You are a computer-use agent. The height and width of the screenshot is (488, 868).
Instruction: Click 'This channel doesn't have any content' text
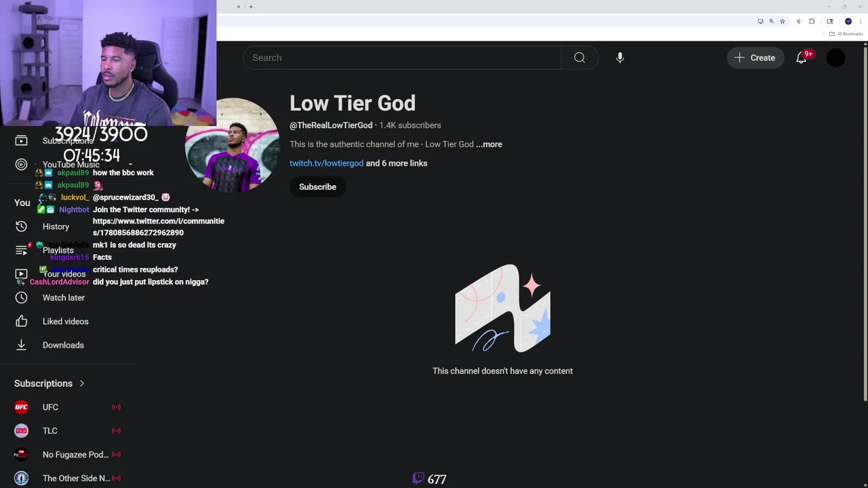(502, 371)
